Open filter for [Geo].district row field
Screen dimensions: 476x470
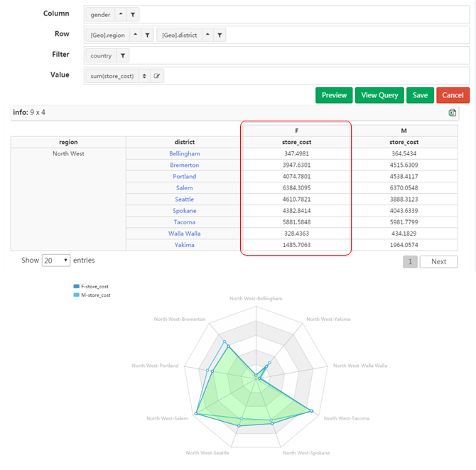[220, 34]
